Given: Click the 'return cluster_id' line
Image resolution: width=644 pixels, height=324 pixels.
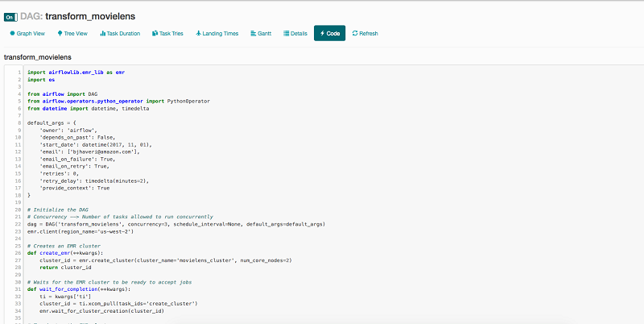Looking at the screenshot, I should click(65, 268).
